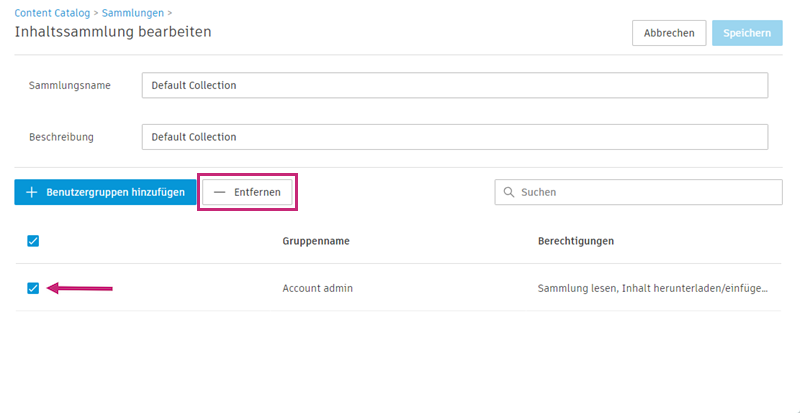Sort by the Gruppenname column header
This screenshot has height=413, width=800.
315,241
